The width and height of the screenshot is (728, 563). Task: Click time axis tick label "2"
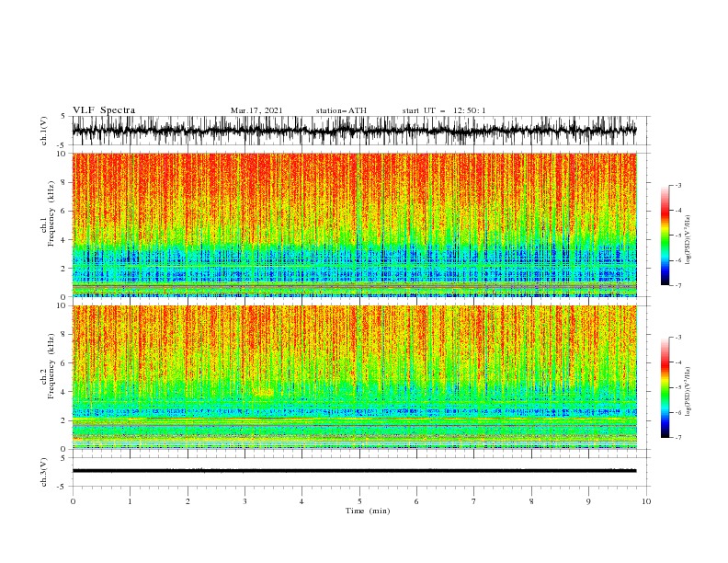tap(188, 501)
